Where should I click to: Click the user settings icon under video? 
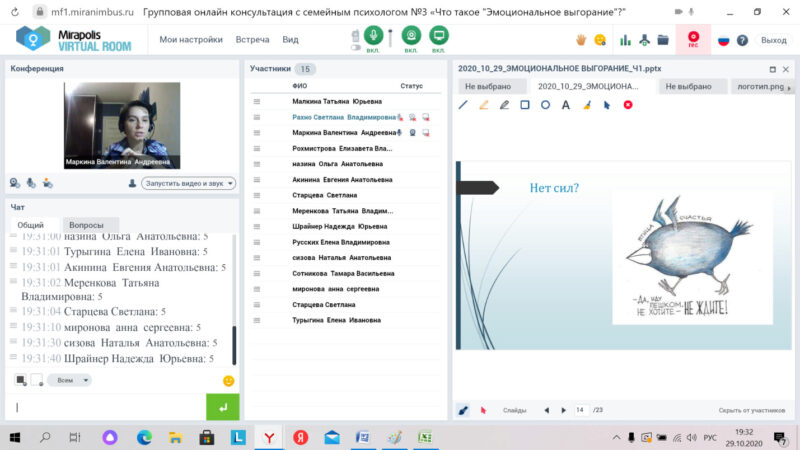[47, 183]
